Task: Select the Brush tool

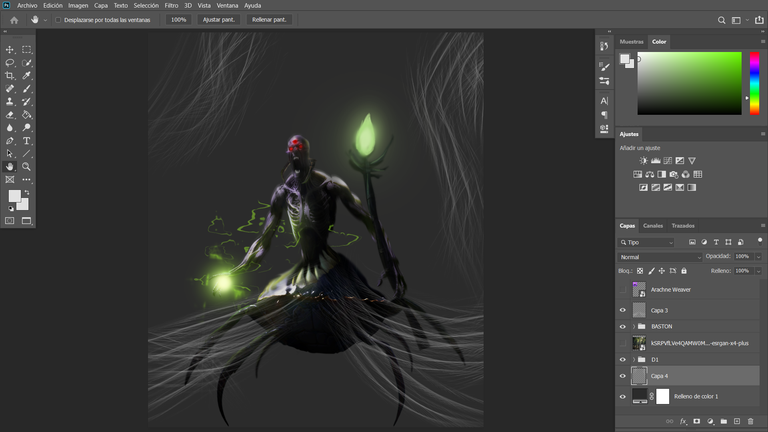Action: pyautogui.click(x=26, y=89)
